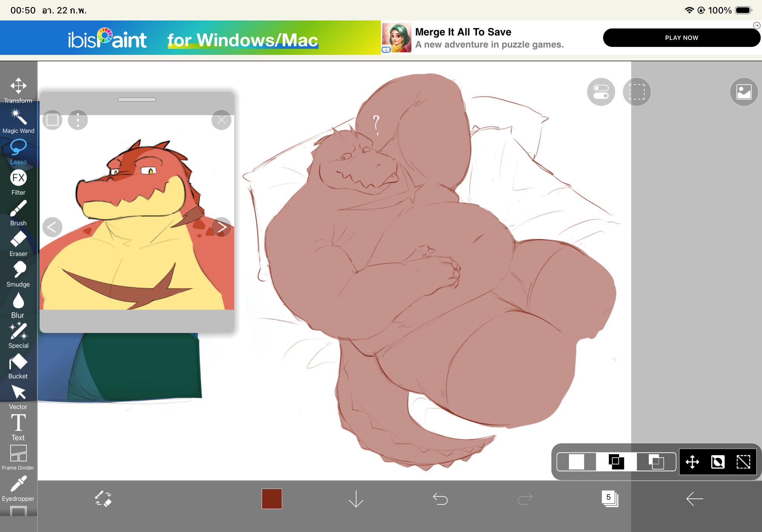
Task: Open the Layers panel showing 5
Action: tap(610, 498)
